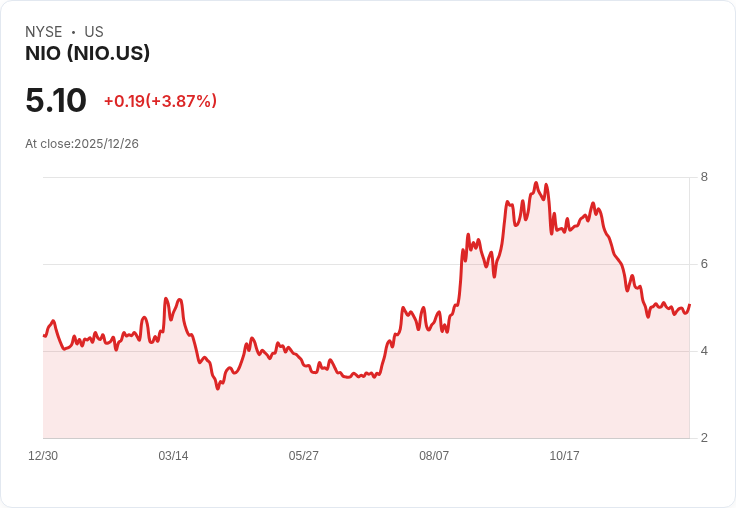This screenshot has width=736, height=508.
Task: Click the first data point at chart's left end
Action: (x=44, y=336)
